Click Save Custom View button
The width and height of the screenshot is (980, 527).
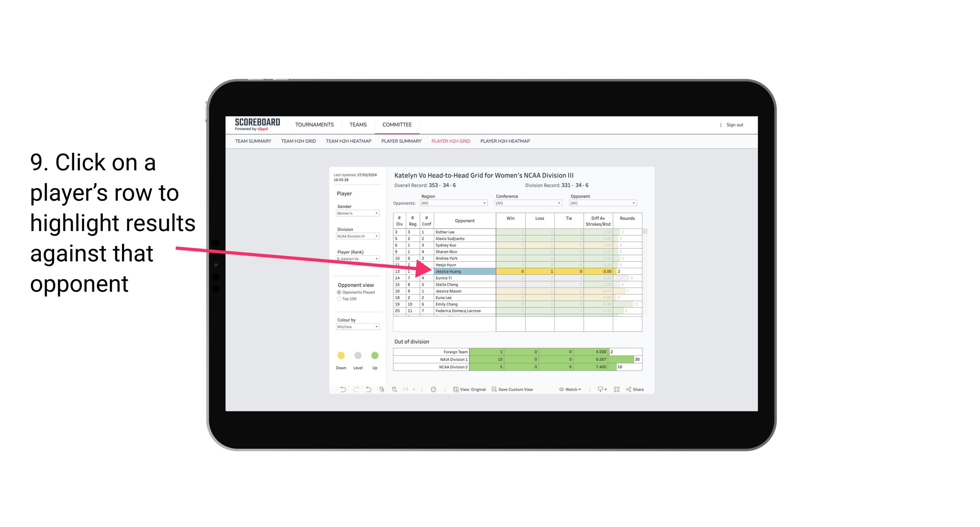[519, 390]
